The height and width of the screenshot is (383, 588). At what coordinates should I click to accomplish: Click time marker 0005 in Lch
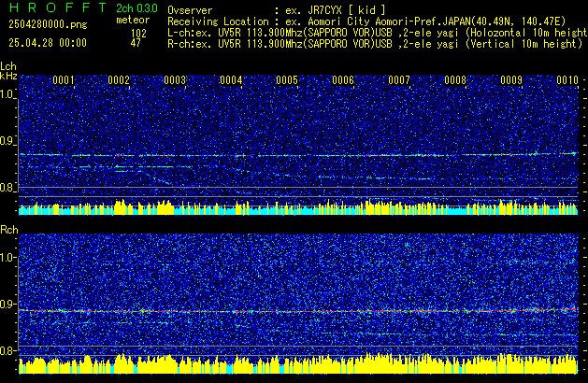[287, 80]
